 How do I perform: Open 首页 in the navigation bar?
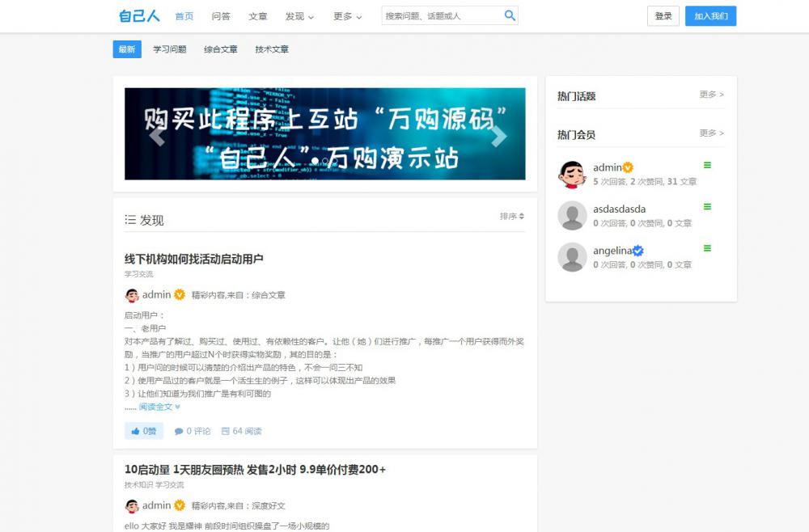point(184,16)
